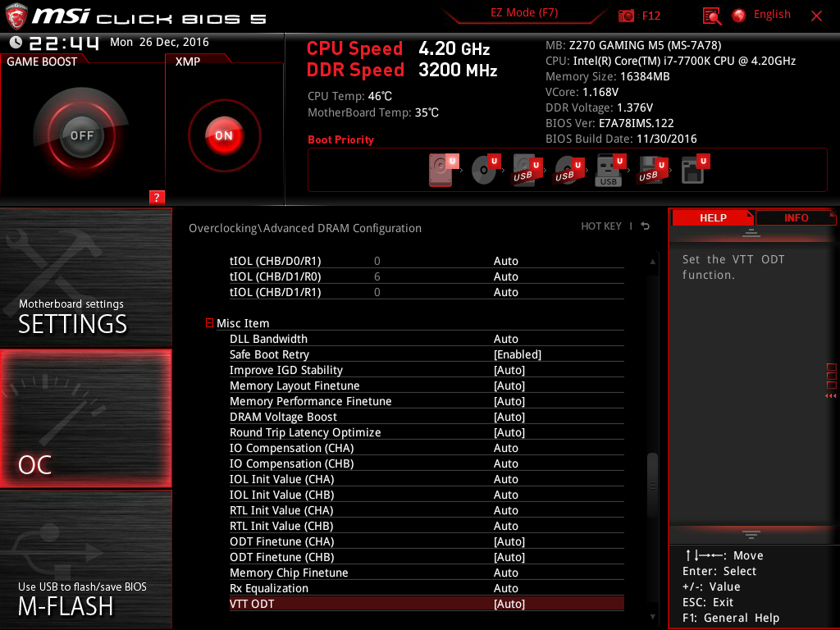Switch to the HELP tab
This screenshot has width=840, height=630.
pos(713,218)
